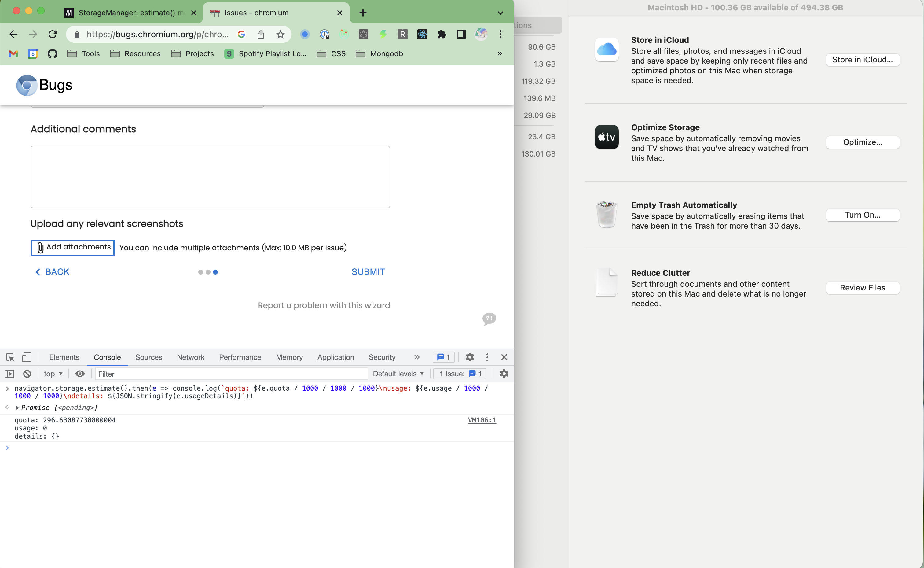Open the Performance DevTools tab
Viewport: 924px width, 568px height.
(240, 357)
